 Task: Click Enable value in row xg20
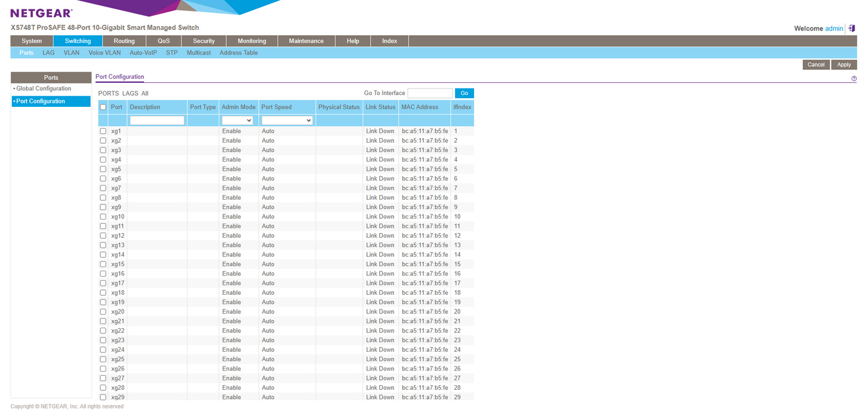pos(231,312)
